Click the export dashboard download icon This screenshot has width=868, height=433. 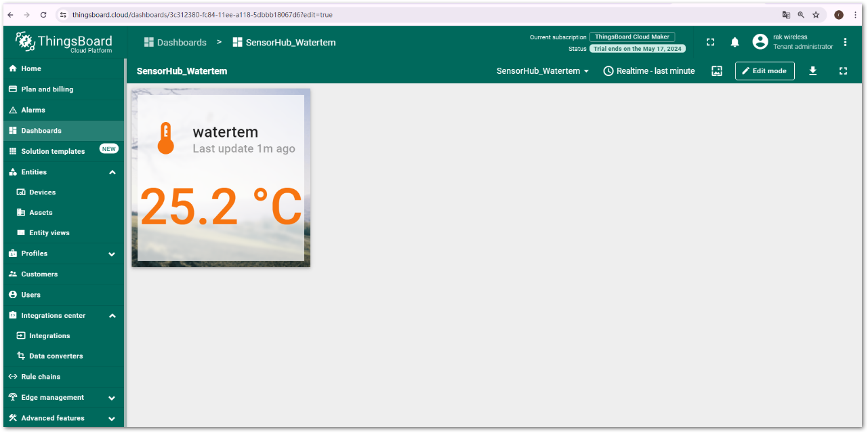click(x=813, y=70)
